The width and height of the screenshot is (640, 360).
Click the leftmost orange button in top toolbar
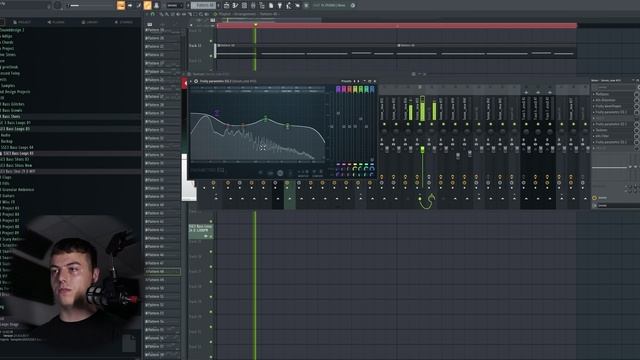pos(121,5)
